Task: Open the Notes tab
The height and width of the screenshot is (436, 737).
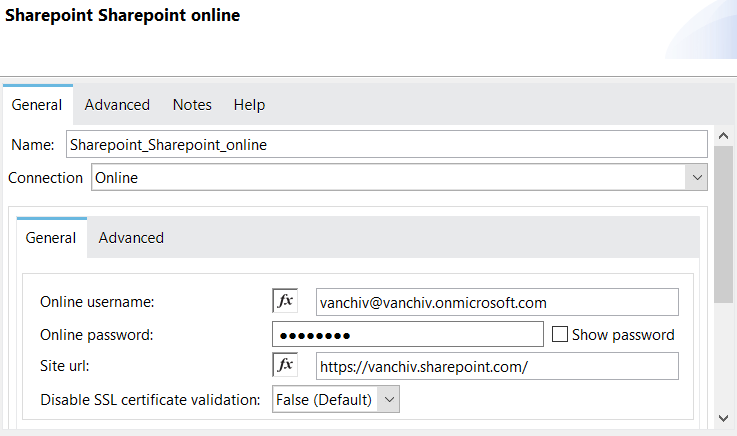Action: [x=192, y=105]
